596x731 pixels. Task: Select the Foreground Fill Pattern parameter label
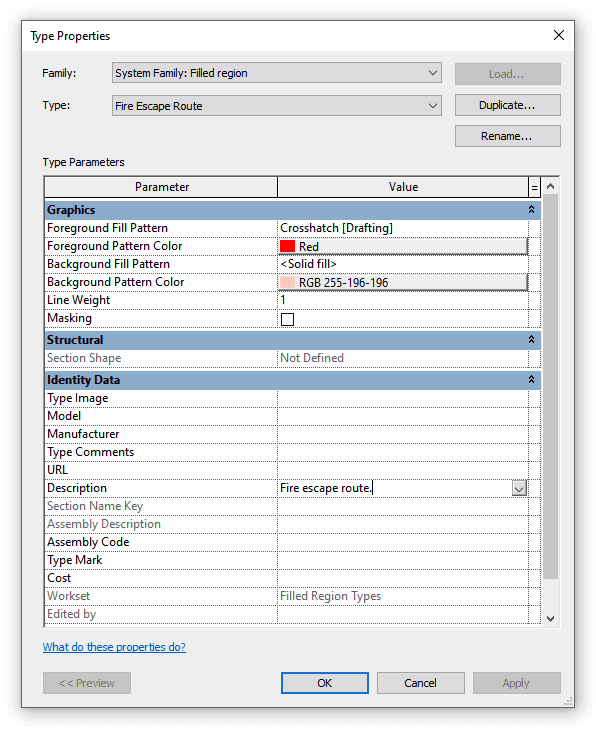pyautogui.click(x=107, y=228)
